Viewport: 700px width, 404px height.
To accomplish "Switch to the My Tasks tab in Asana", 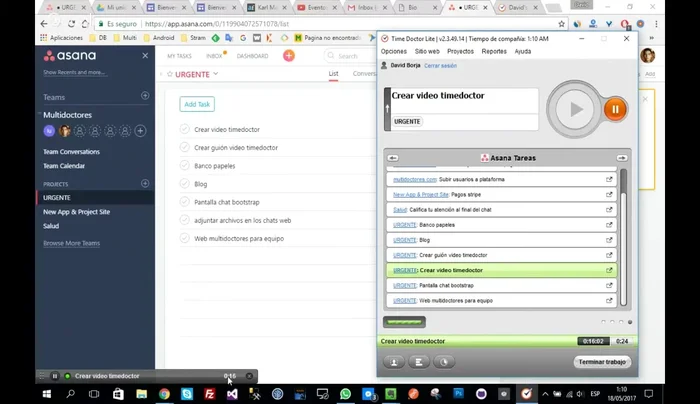I will pos(179,56).
